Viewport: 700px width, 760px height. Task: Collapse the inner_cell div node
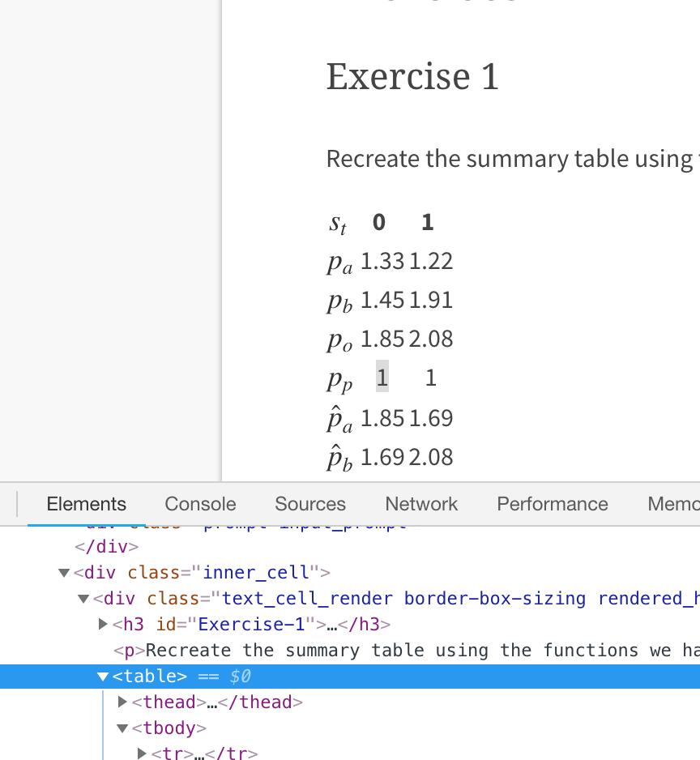[63, 572]
